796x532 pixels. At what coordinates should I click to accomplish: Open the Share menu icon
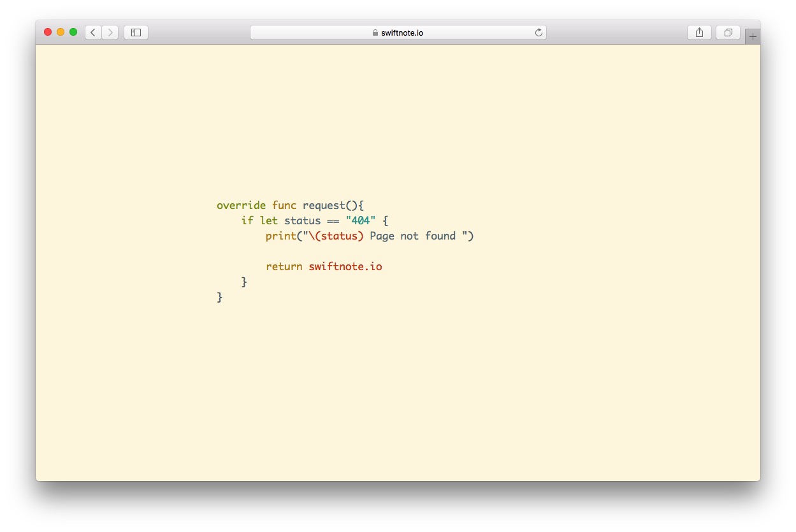pos(699,32)
